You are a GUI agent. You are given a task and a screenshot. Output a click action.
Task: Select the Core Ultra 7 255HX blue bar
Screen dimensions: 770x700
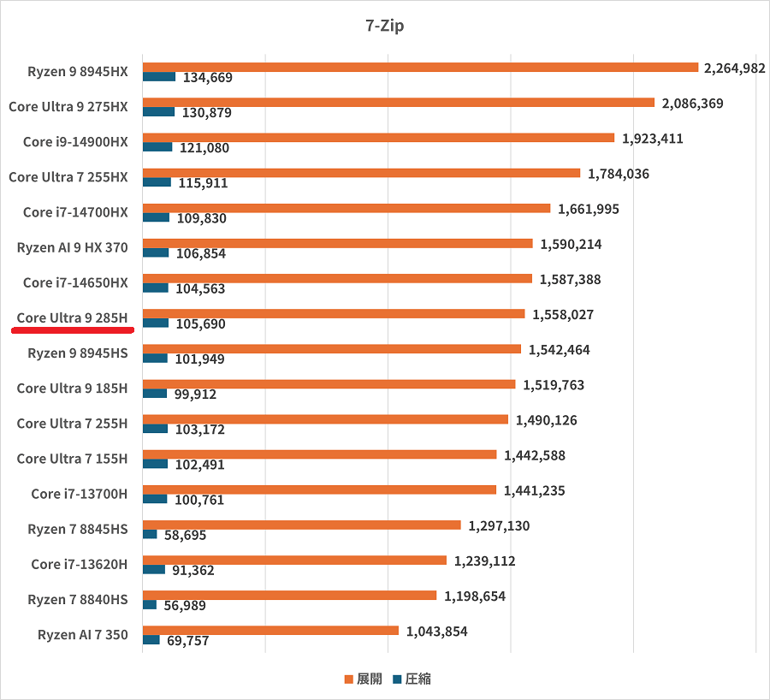[x=157, y=182]
